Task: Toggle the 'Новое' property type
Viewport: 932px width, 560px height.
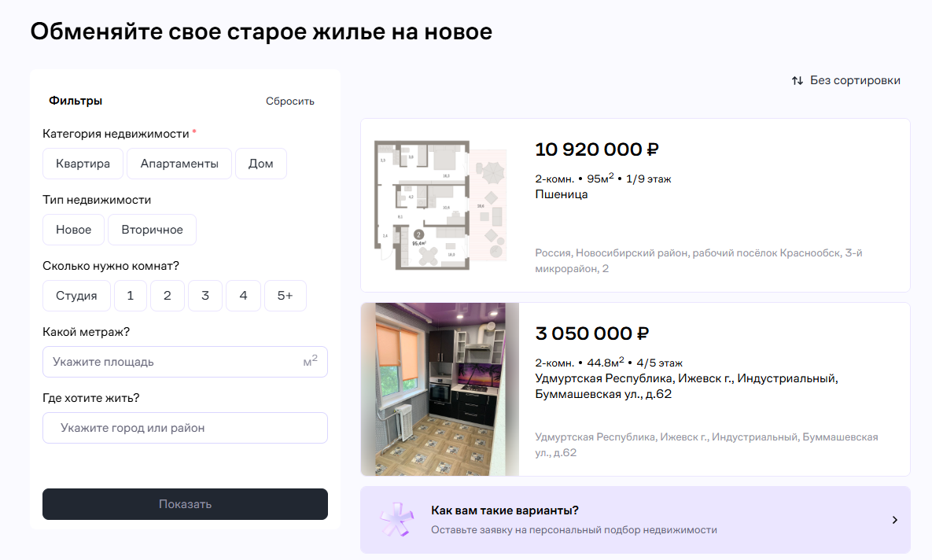Action: click(x=73, y=230)
